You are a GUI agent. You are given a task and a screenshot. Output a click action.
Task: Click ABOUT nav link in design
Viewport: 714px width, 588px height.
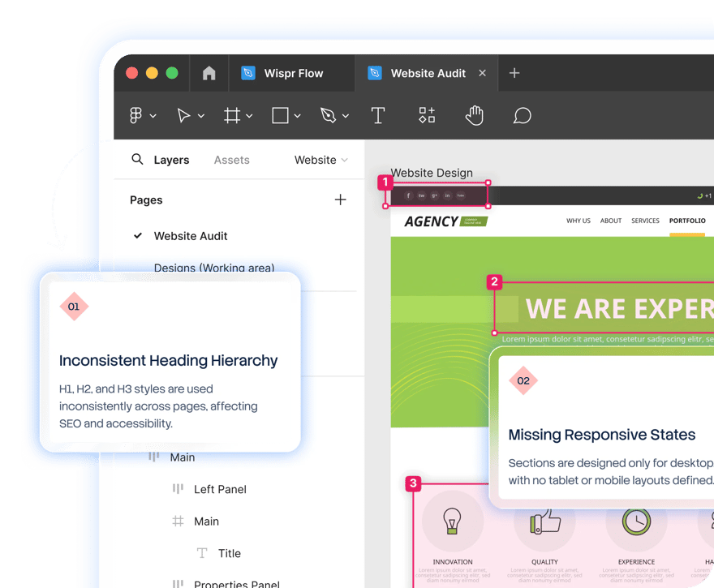pos(611,221)
